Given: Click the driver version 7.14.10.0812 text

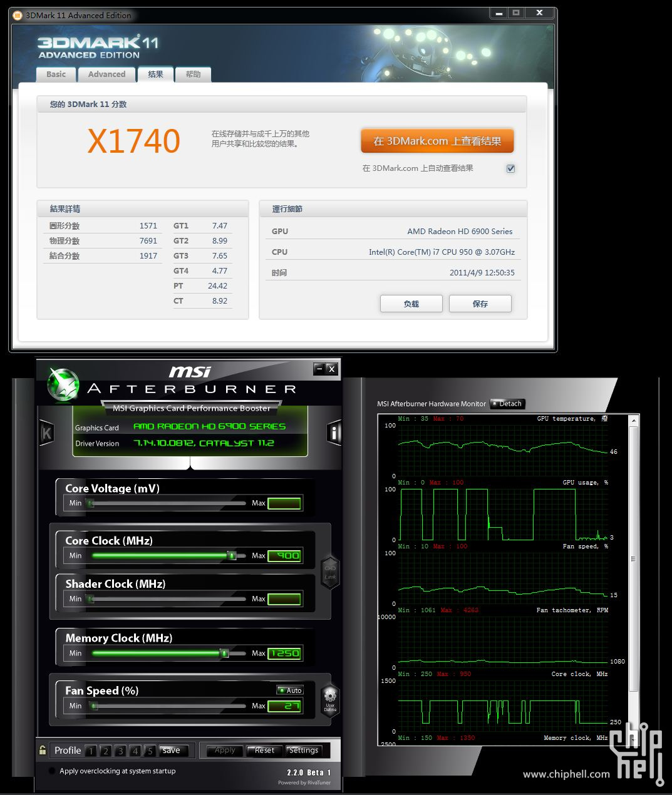Looking at the screenshot, I should (204, 443).
